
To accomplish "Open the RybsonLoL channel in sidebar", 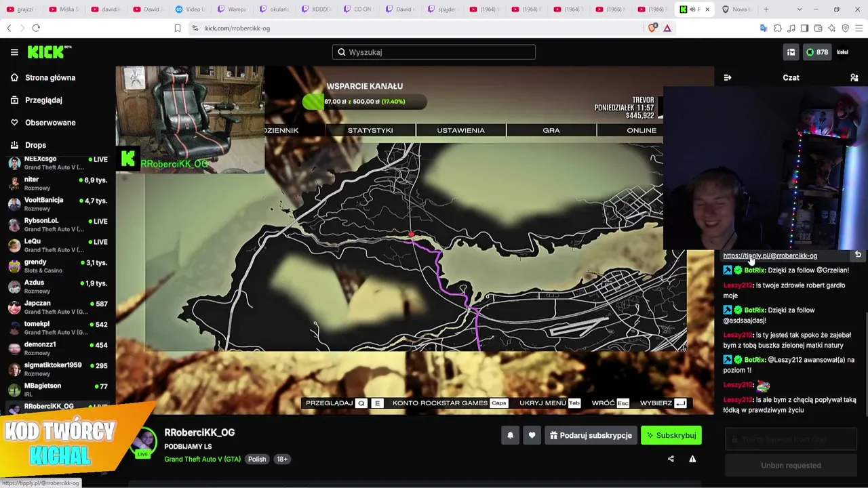I will click(58, 224).
